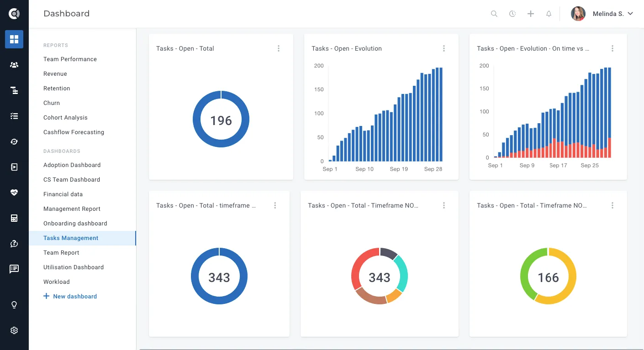Open the task checklist icon in sidebar
Image resolution: width=644 pixels, height=350 pixels.
(14, 116)
